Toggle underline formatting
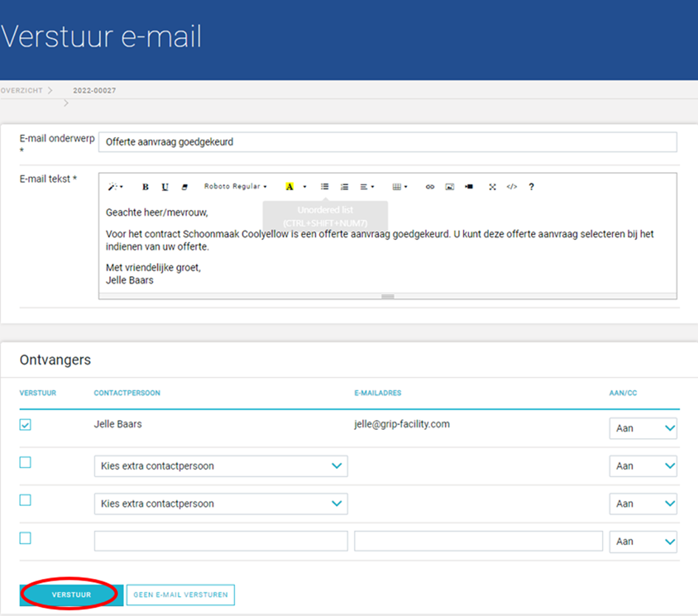Image resolution: width=698 pixels, height=616 pixels. pos(165,187)
